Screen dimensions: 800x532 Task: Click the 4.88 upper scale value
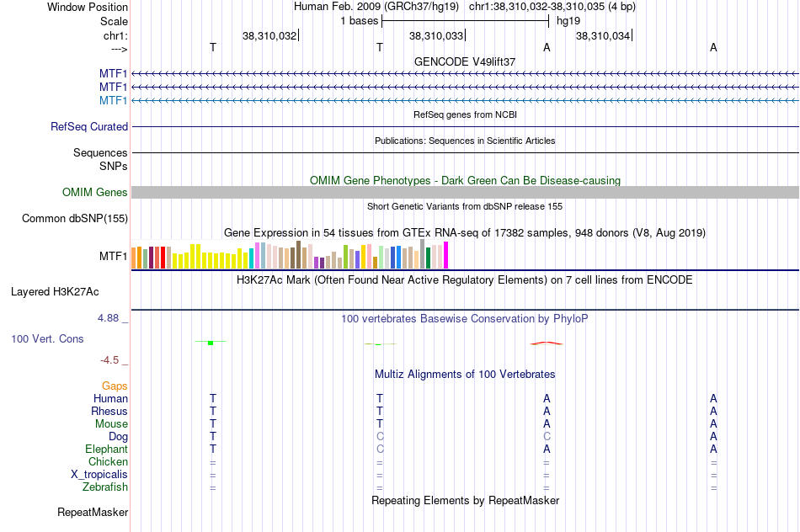pyautogui.click(x=108, y=318)
